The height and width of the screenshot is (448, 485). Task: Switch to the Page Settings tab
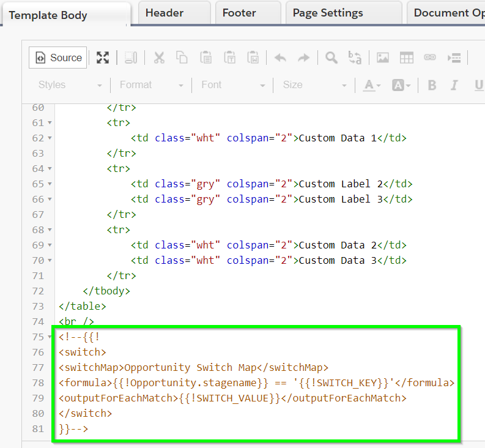(x=344, y=13)
